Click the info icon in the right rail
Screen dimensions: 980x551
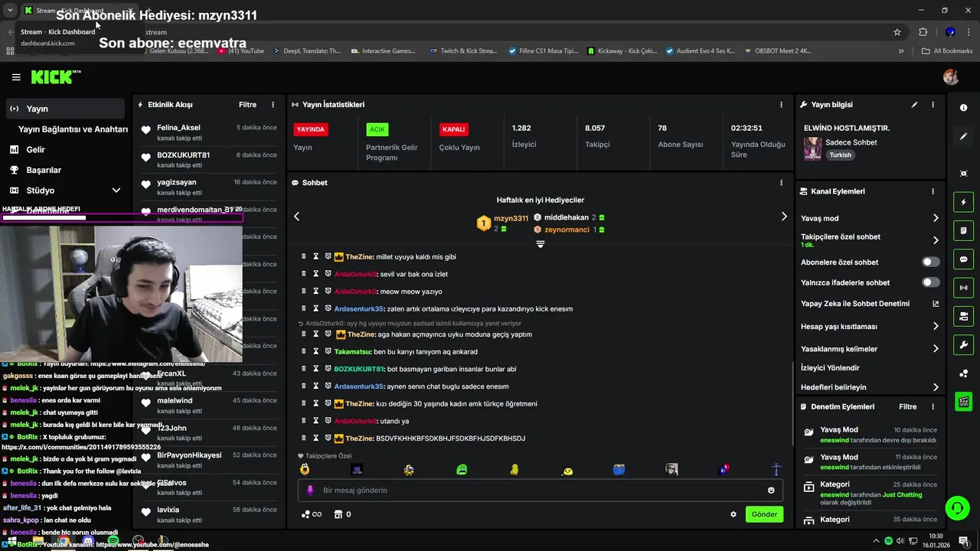point(963,108)
